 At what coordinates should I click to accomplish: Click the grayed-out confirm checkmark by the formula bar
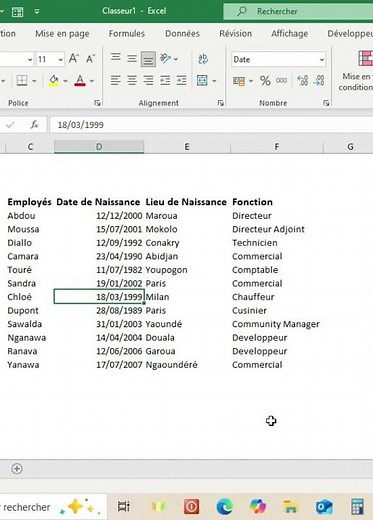[10, 125]
